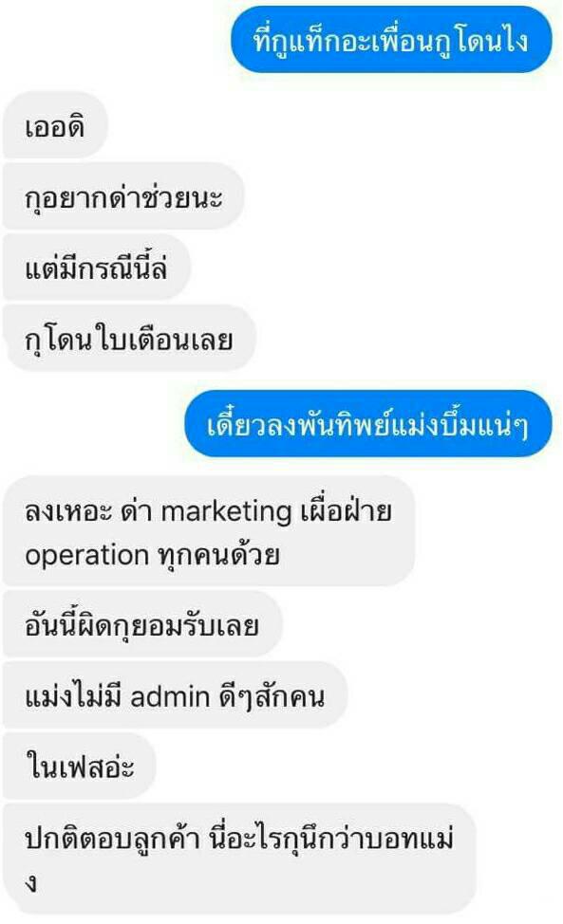The image size is (563, 924).
Task: Select the message 'กุอยากด่าช่วยนะ'
Action: (123, 196)
